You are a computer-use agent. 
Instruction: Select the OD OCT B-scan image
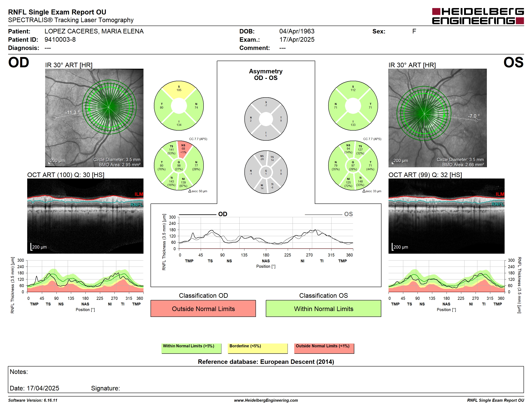coord(85,216)
